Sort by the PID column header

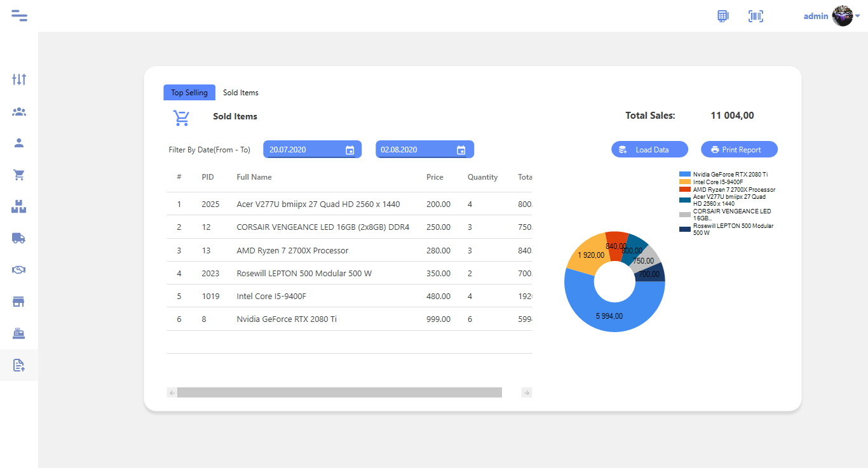(208, 177)
